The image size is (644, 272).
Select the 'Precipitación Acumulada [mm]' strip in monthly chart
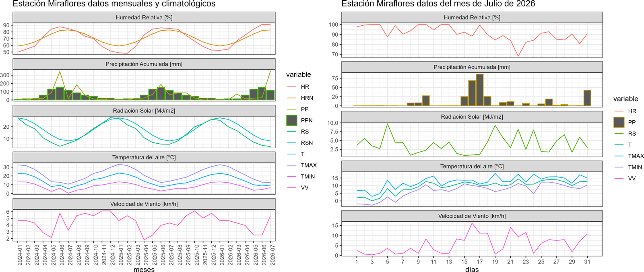pos(144,64)
